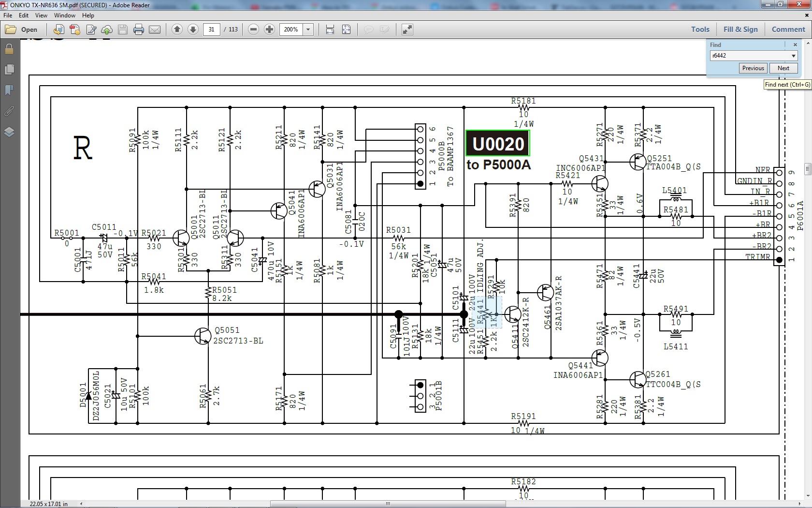Toggle read mode full-screen view
This screenshot has height=508, width=812.
(x=407, y=30)
